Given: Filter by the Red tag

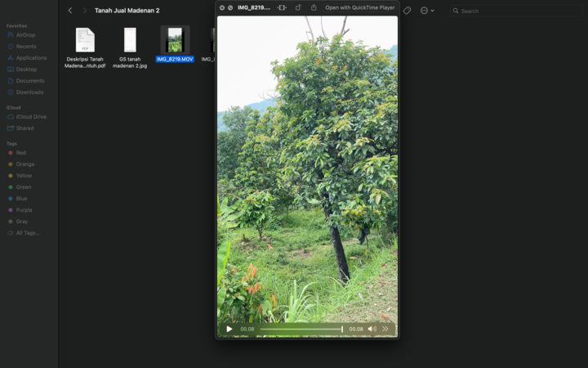Looking at the screenshot, I should click(21, 153).
